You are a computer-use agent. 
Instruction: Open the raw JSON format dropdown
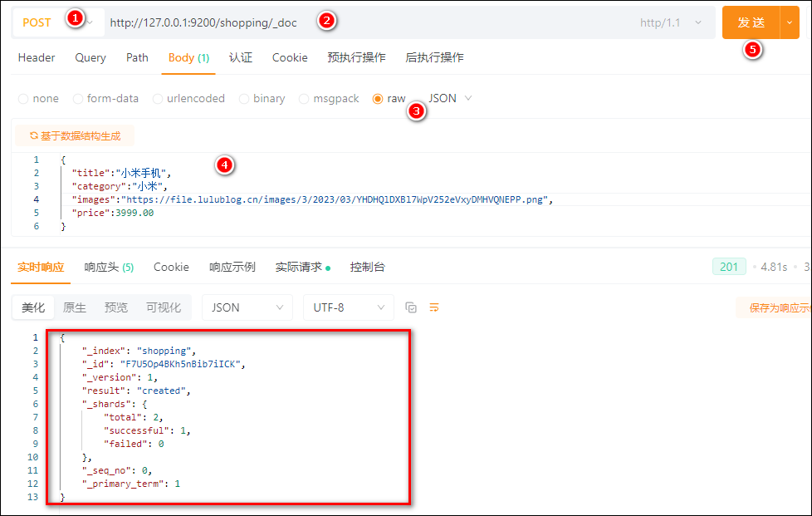tap(449, 98)
